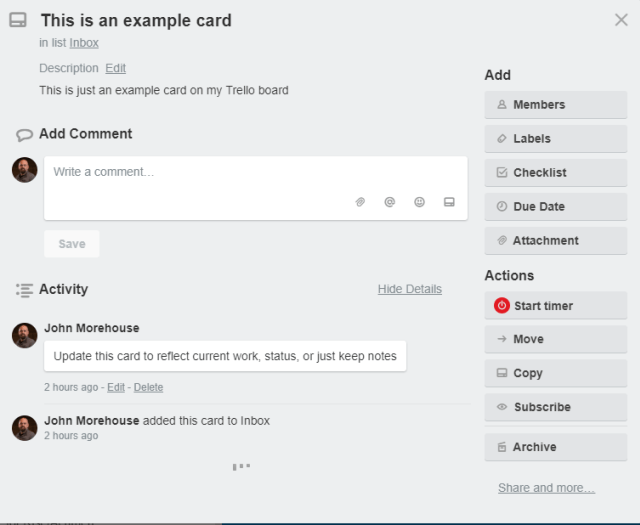Set a Due Date for card

point(555,207)
